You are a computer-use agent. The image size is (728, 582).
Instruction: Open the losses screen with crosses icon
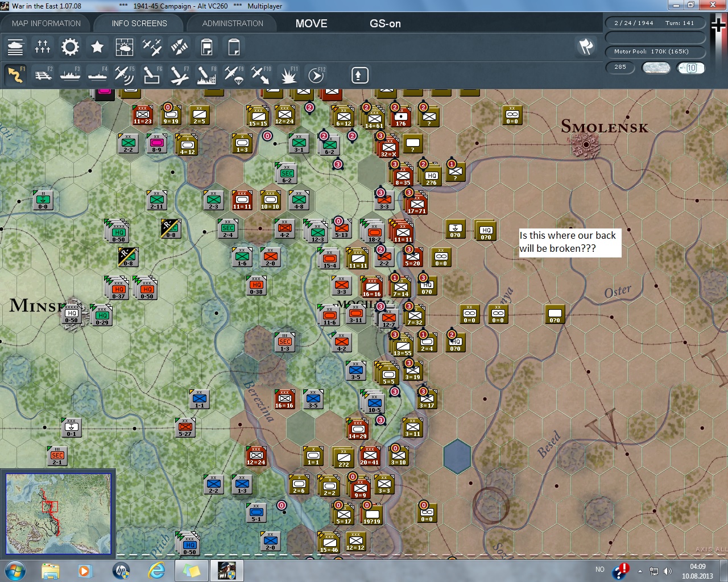(x=43, y=47)
